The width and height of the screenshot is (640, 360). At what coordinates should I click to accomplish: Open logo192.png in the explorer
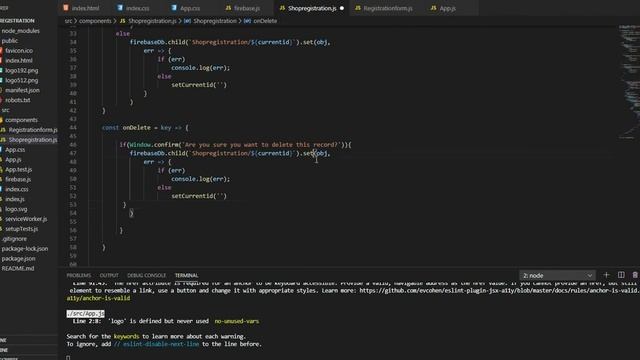point(22,70)
